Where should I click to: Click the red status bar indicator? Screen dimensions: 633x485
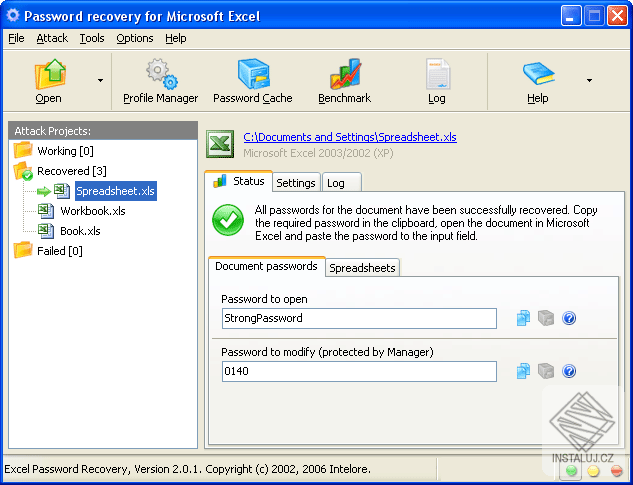click(x=616, y=471)
